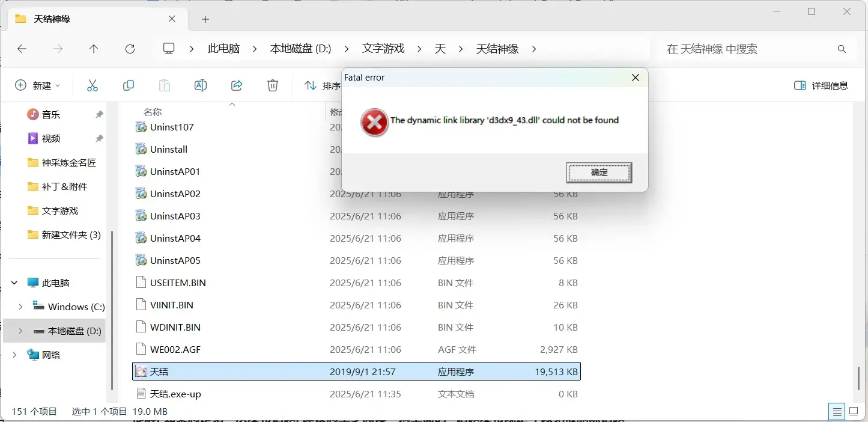Click the pin icon next to 音乐

pos(99,114)
